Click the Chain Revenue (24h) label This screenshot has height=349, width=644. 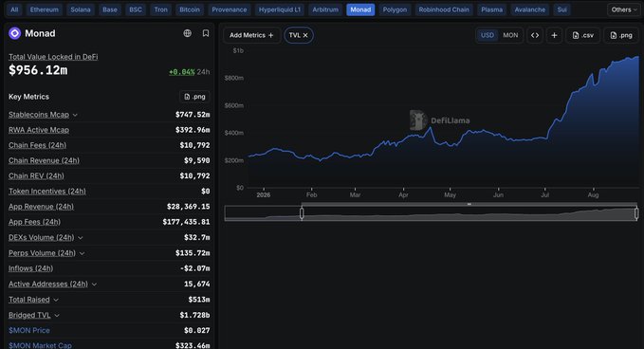coord(44,160)
